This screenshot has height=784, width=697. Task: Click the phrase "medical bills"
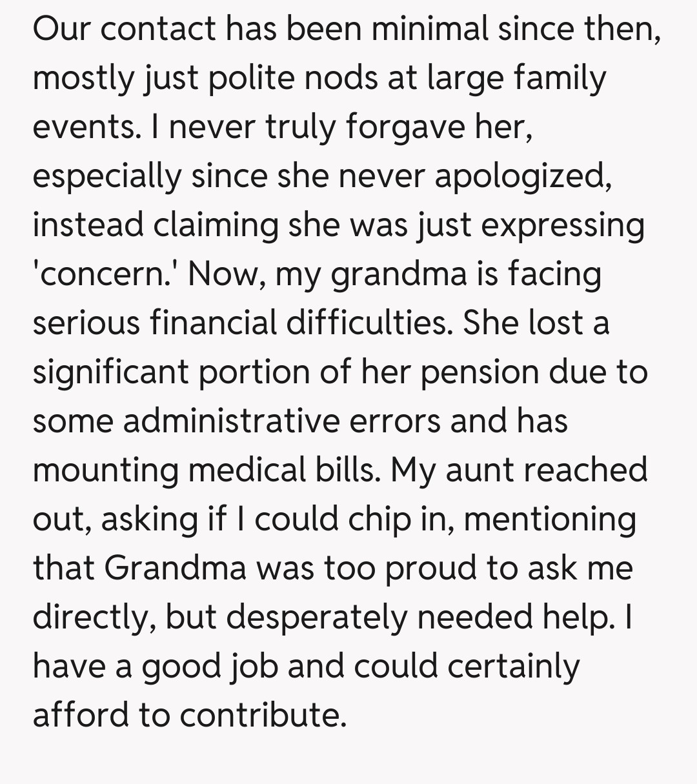pos(283,470)
